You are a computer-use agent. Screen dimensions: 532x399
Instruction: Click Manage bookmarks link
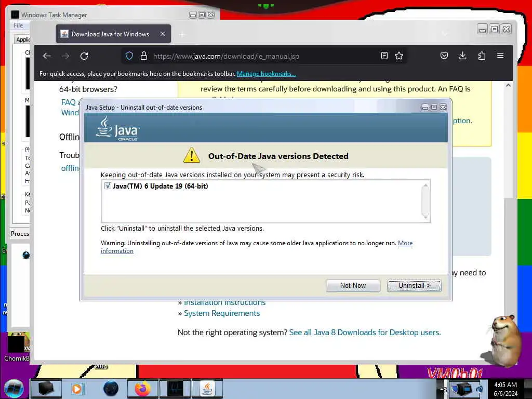point(267,74)
